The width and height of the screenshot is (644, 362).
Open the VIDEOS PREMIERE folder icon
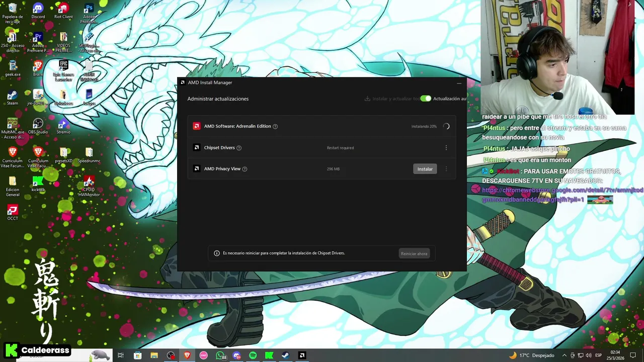63,42
